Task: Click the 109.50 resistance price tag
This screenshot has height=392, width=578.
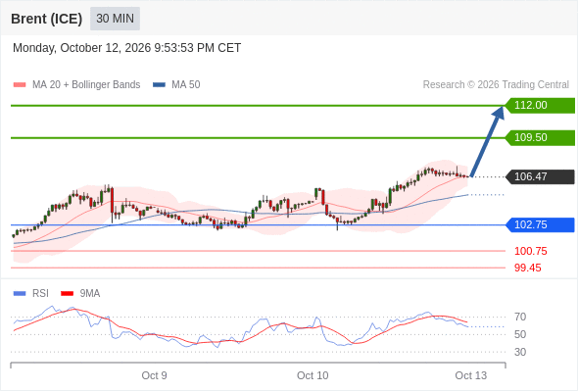Action: click(540, 138)
